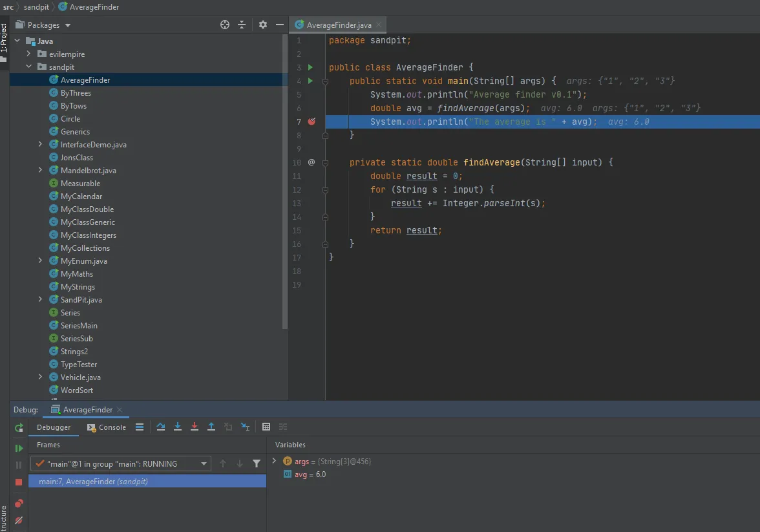
Task: Click the Step Over debugger icon
Action: coord(161,427)
